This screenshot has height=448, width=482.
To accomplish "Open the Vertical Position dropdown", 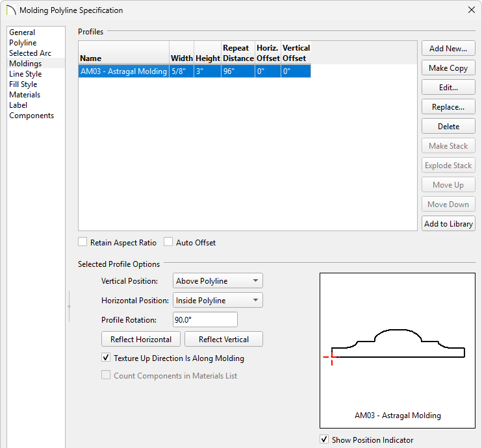I will click(x=218, y=281).
